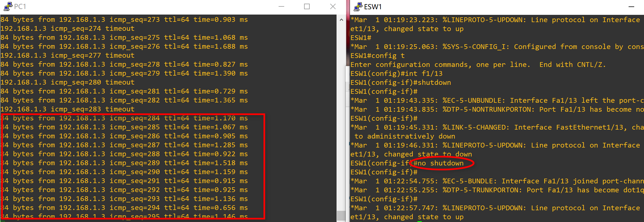
Task: Click the 'changed state to down' line
Action: (x=411, y=154)
